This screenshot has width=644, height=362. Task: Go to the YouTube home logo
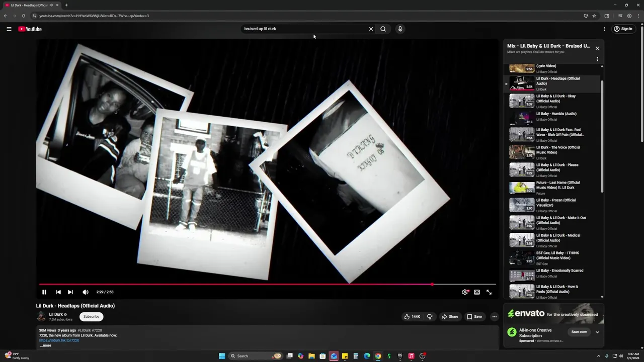pos(30,29)
